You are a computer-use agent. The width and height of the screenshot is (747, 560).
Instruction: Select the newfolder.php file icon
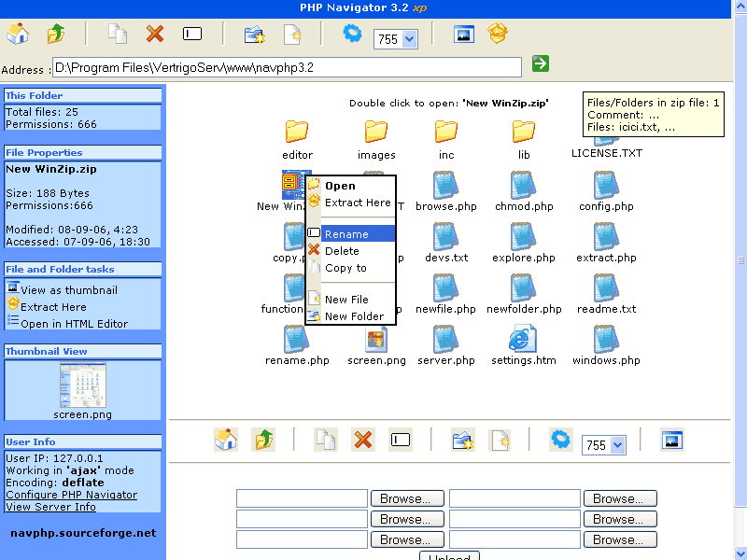(x=524, y=287)
